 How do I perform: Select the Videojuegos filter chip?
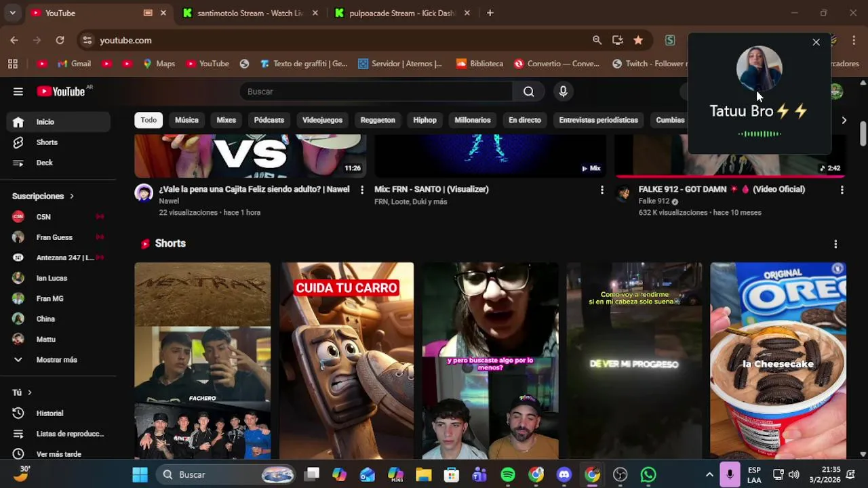(x=322, y=120)
